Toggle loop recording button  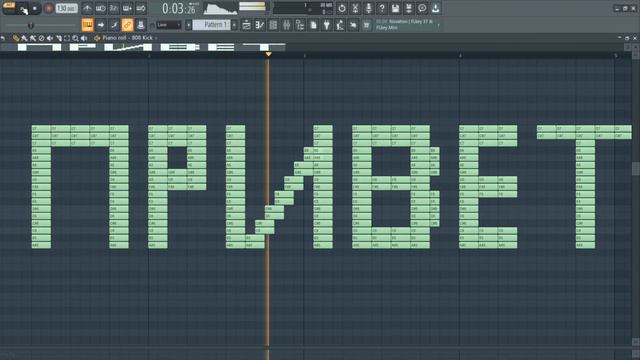[141, 8]
